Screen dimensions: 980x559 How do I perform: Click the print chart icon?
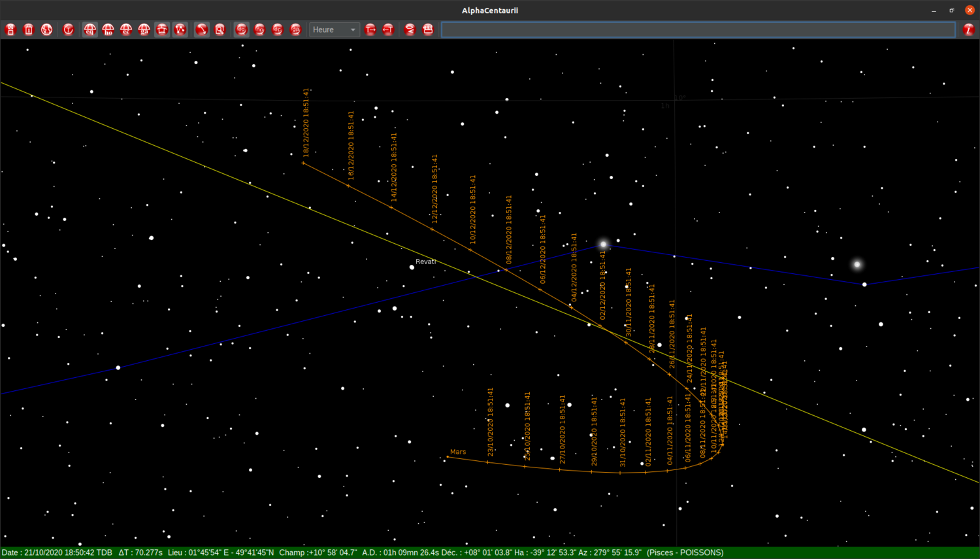[428, 29]
